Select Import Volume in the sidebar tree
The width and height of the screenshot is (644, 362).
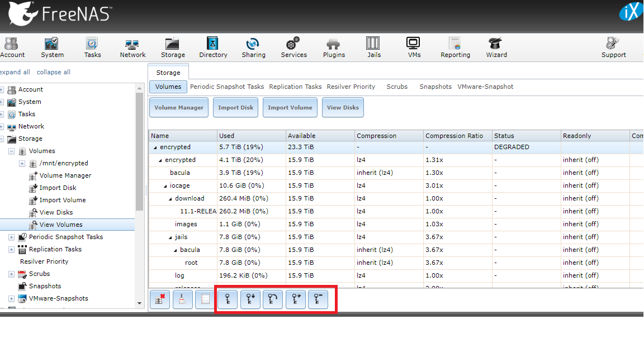[x=63, y=200]
